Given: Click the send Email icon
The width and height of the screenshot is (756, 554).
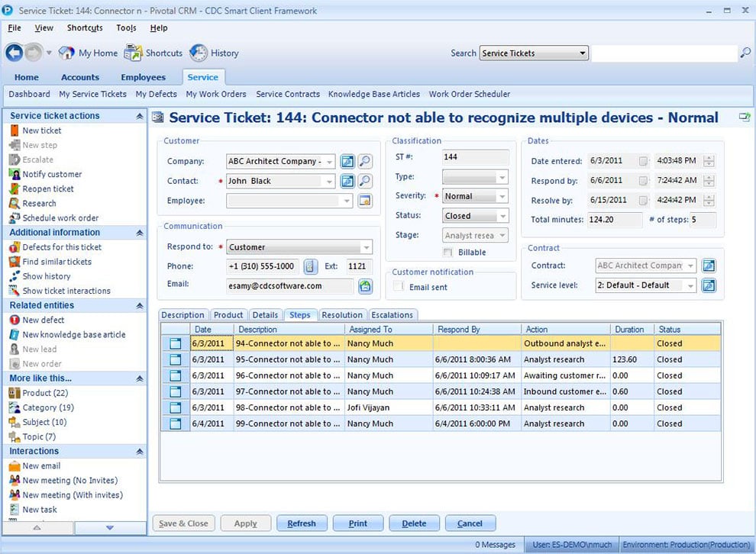Looking at the screenshot, I should click(x=365, y=286).
